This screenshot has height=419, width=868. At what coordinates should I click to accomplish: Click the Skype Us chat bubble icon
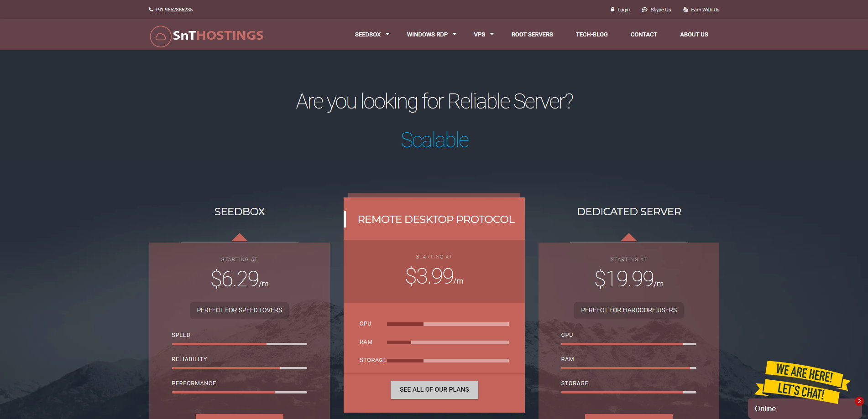point(644,10)
